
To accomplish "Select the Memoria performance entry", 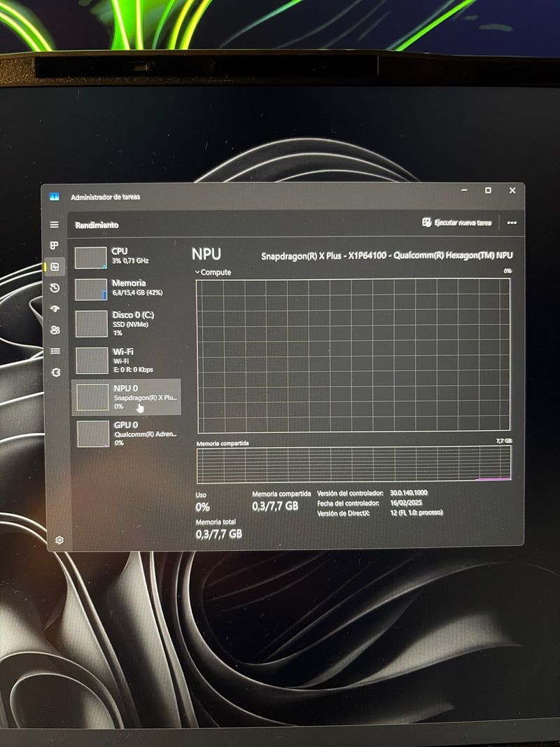I will (126, 288).
